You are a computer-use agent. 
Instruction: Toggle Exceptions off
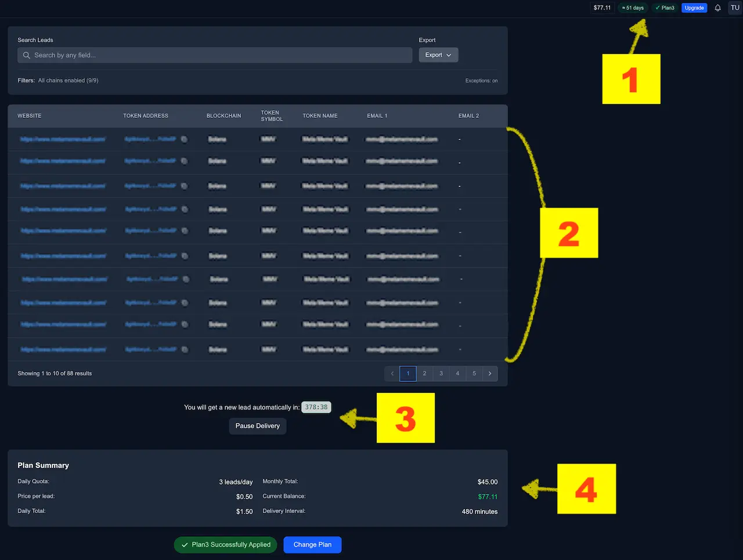pyautogui.click(x=481, y=81)
